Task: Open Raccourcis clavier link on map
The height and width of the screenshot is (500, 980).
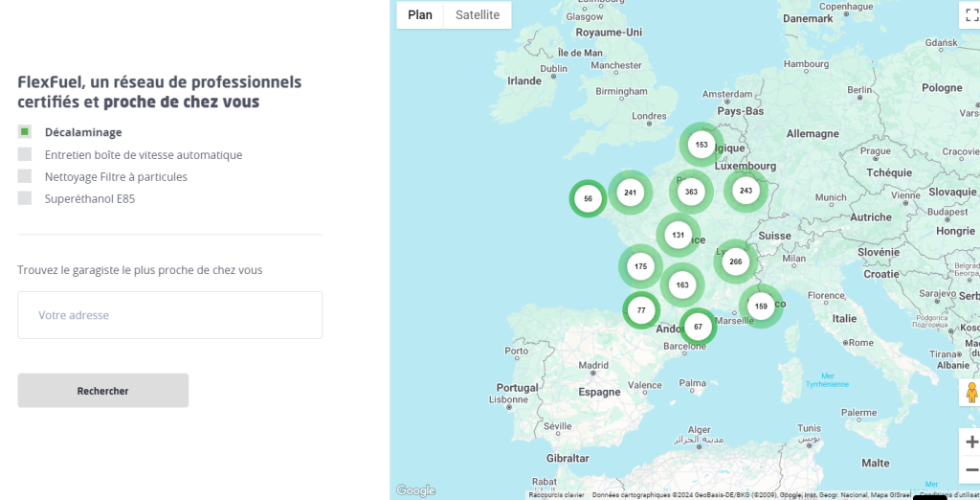Action: coord(556,495)
